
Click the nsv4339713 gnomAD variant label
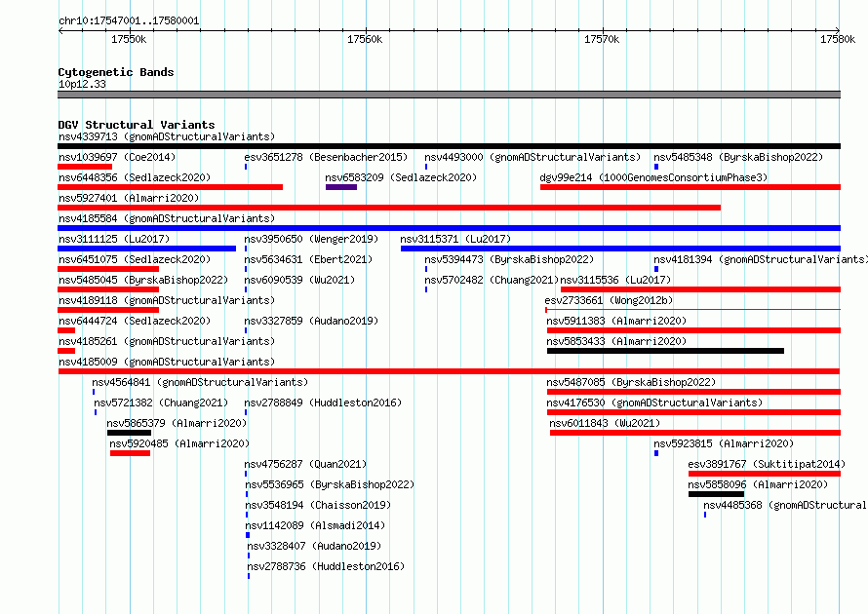[167, 136]
